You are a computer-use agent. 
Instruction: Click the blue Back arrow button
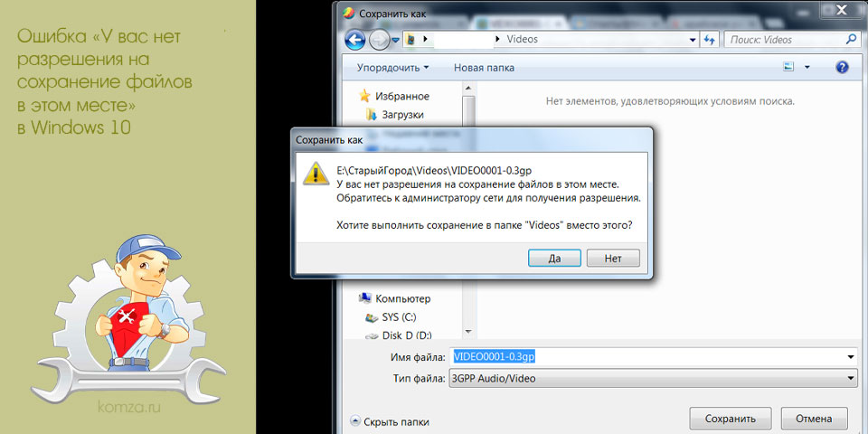354,39
